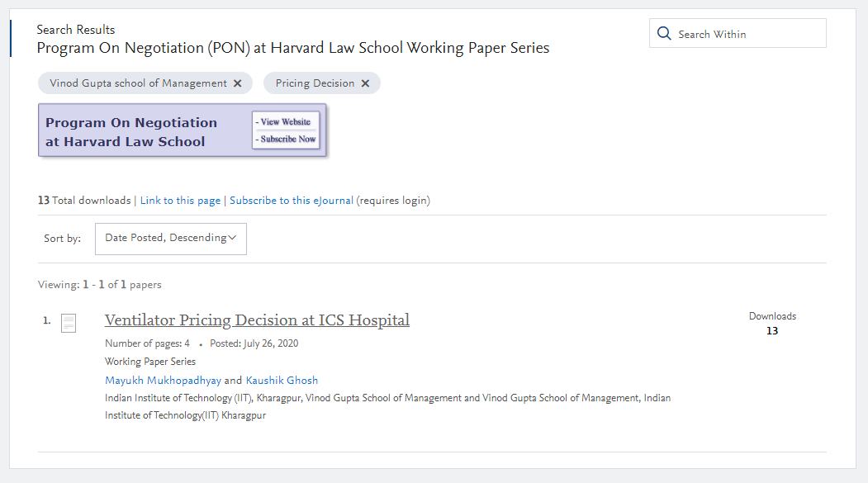The height and width of the screenshot is (483, 868).
Task: Select the Vinod Gupta school of Management chip label
Action: 139,83
